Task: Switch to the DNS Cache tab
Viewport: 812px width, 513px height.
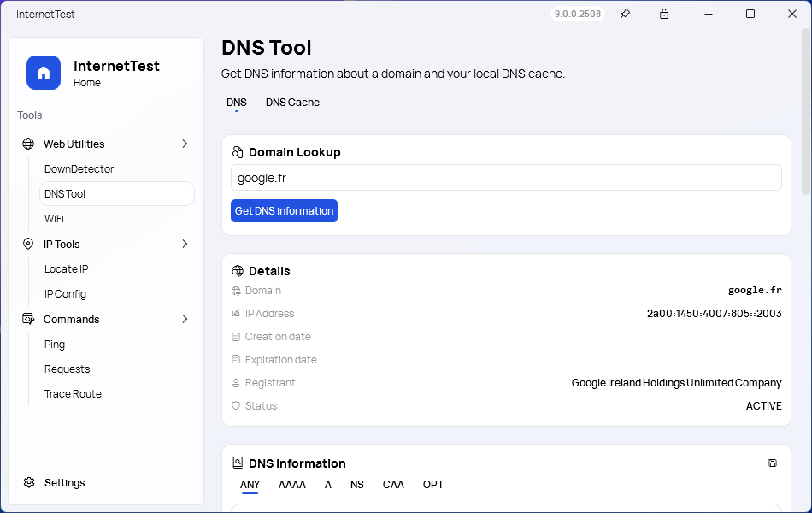Action: (292, 103)
